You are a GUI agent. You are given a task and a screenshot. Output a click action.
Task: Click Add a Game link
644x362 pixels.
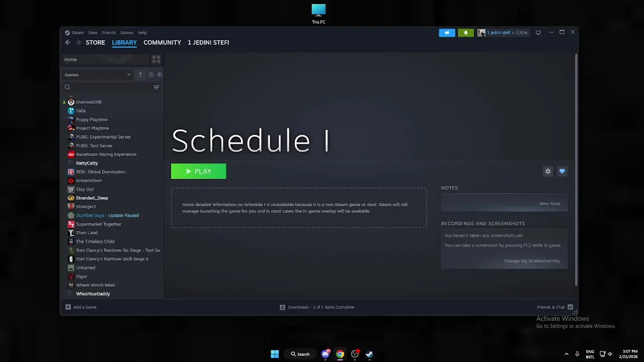(85, 307)
